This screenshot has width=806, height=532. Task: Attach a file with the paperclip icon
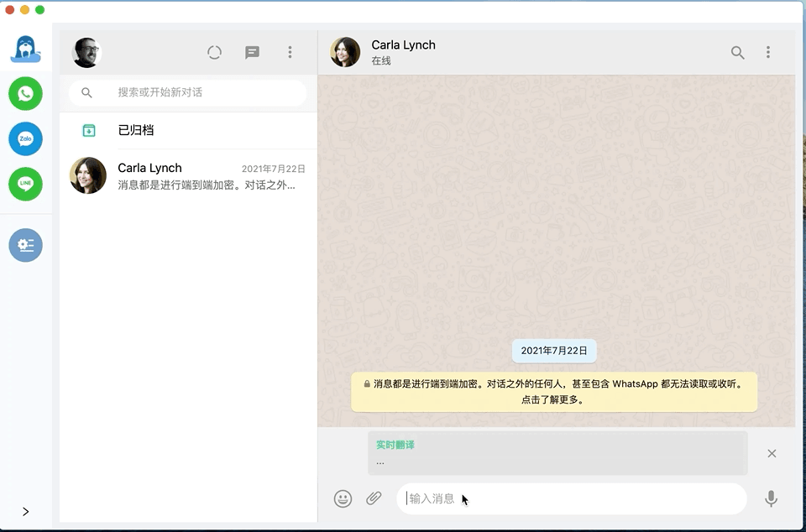(x=374, y=498)
